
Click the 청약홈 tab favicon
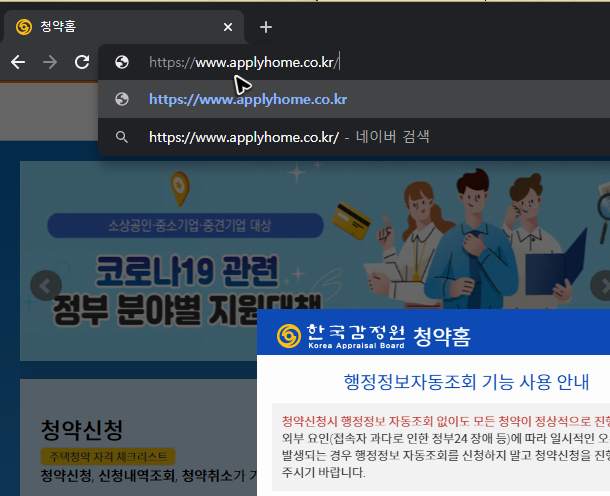pyautogui.click(x=24, y=27)
